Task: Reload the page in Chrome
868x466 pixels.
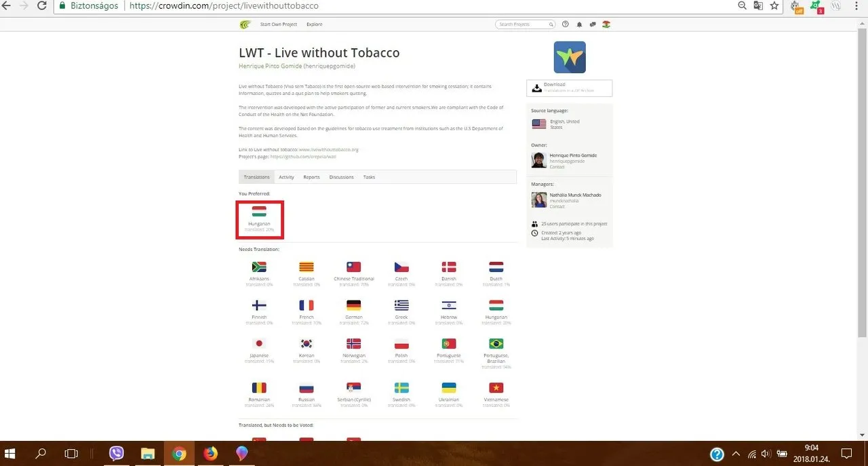Action: (x=42, y=6)
